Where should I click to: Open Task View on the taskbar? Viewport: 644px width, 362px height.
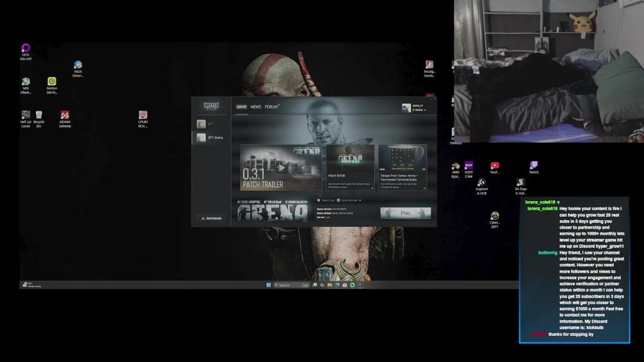tap(315, 285)
